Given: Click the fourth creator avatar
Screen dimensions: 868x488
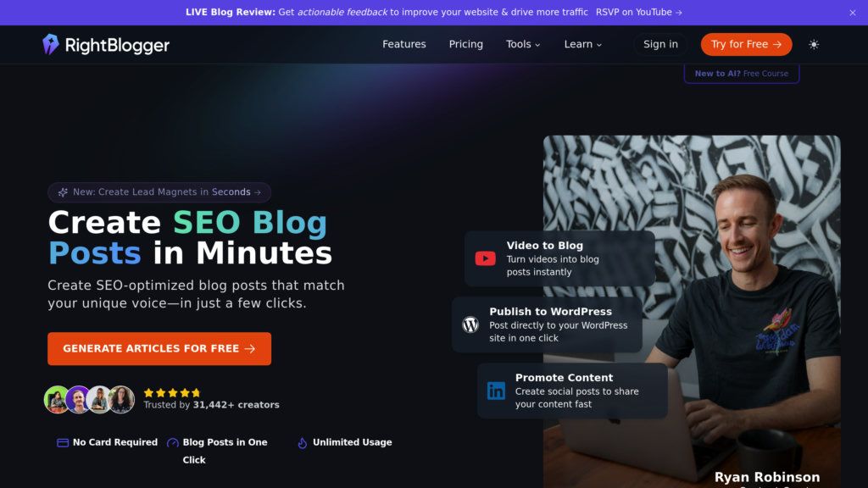Looking at the screenshot, I should click(x=121, y=400).
